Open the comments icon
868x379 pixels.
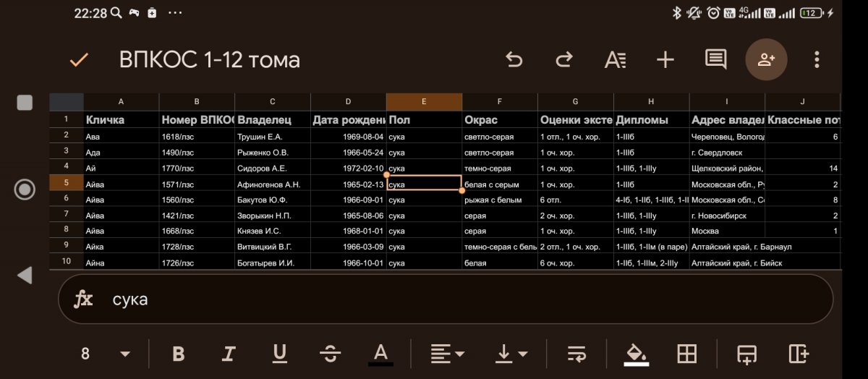pos(715,59)
